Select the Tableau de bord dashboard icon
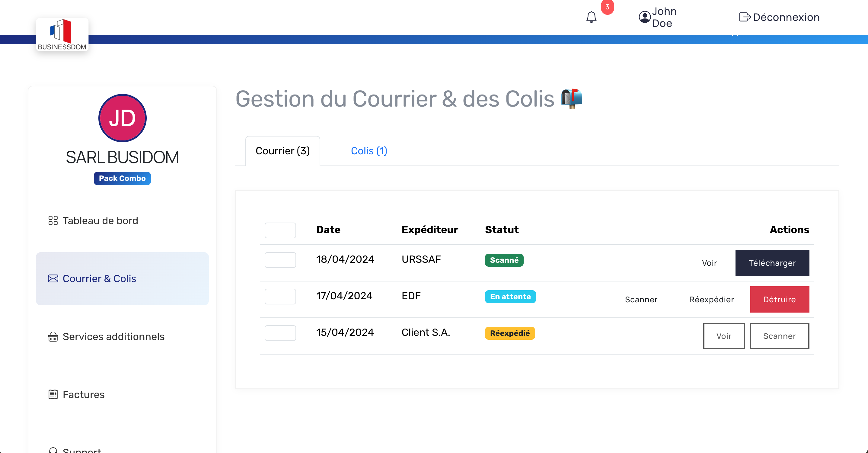 pos(53,220)
